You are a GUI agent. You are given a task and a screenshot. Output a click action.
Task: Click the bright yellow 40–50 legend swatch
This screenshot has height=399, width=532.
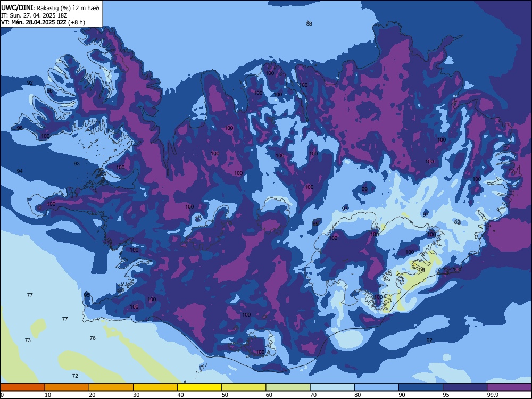point(199,387)
